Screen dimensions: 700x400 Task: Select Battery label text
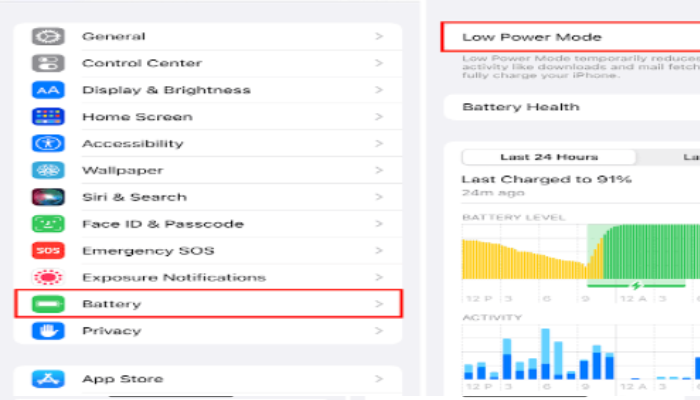pyautogui.click(x=112, y=304)
